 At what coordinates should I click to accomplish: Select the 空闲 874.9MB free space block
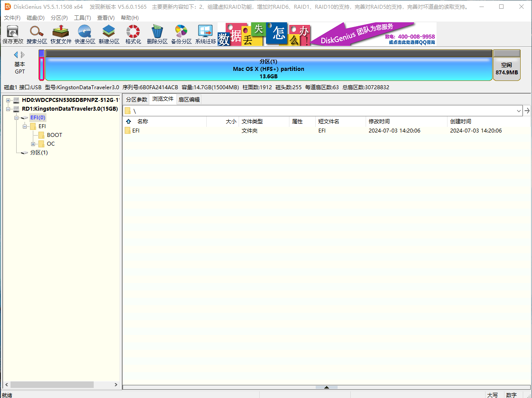point(507,66)
